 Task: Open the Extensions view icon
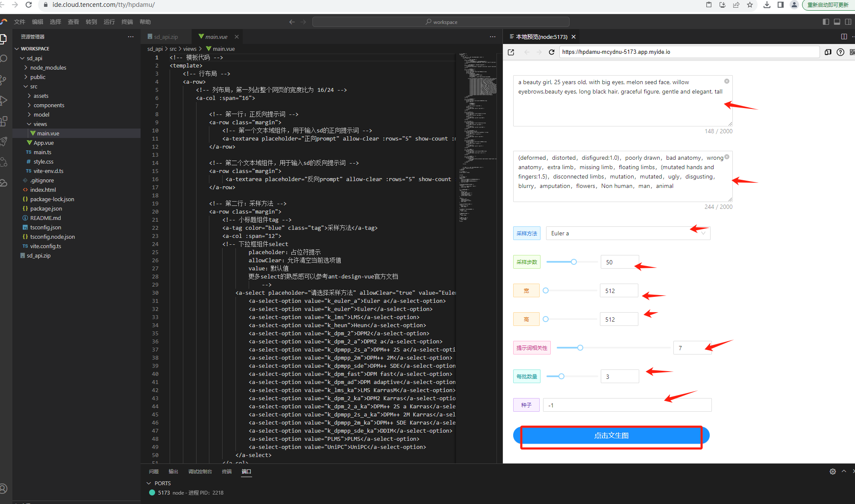point(3,121)
